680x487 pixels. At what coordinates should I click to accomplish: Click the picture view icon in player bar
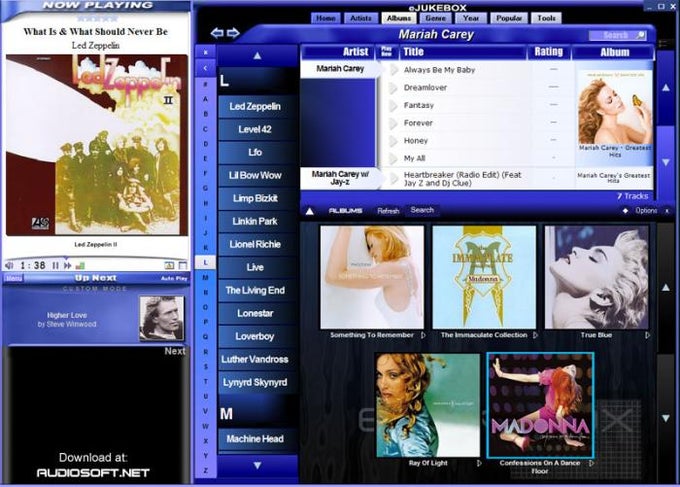(170, 265)
